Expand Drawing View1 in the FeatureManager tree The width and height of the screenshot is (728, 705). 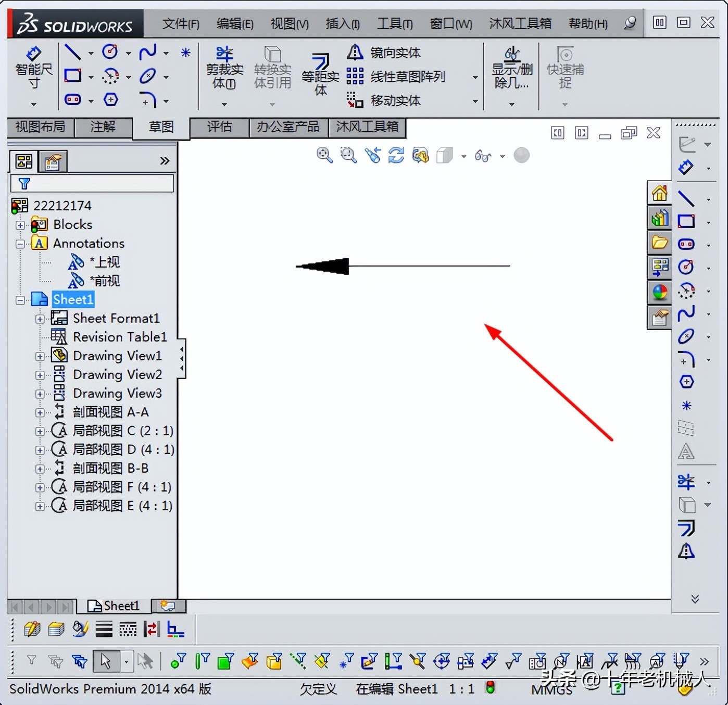pos(41,356)
